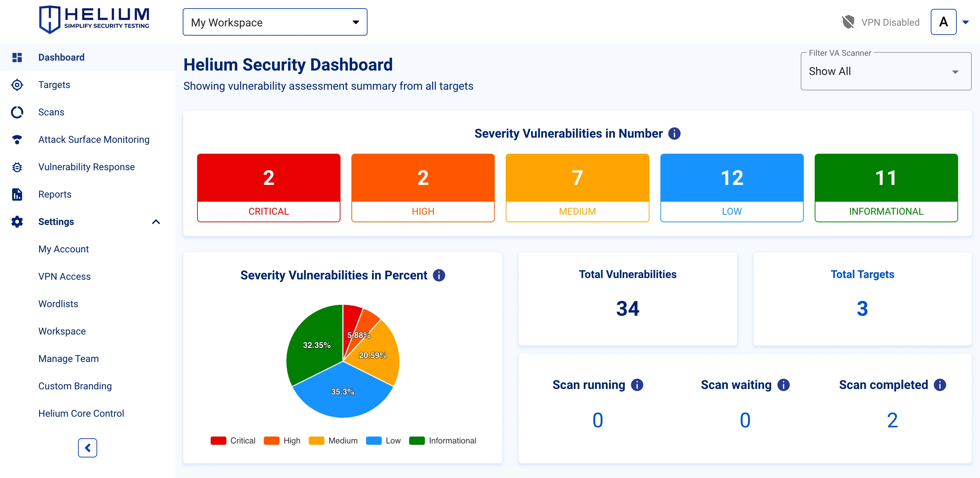Open the My Workspace dropdown
Image resolution: width=980 pixels, height=478 pixels.
pyautogui.click(x=275, y=22)
